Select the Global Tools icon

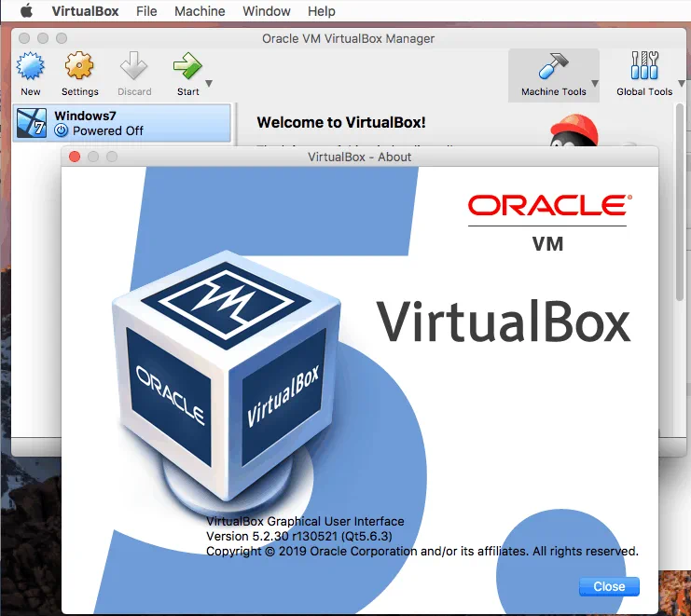644,67
